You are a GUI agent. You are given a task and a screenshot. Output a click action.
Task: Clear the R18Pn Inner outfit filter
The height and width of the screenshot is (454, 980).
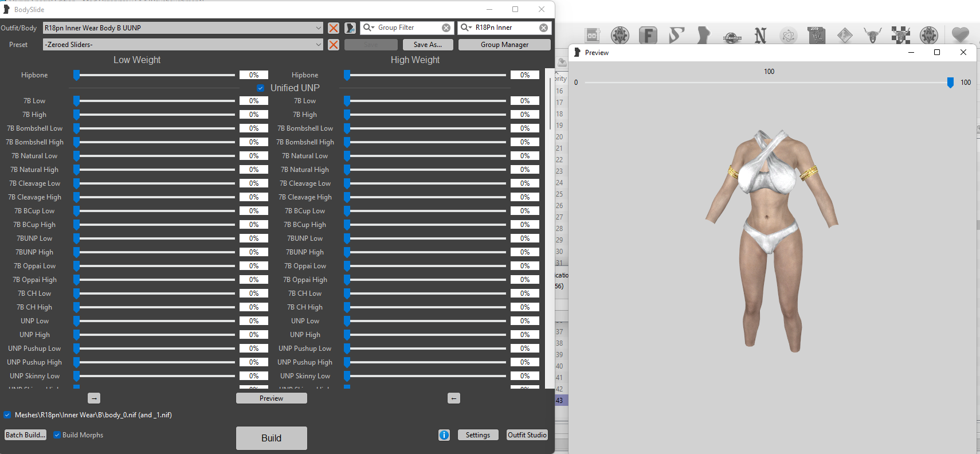(543, 28)
